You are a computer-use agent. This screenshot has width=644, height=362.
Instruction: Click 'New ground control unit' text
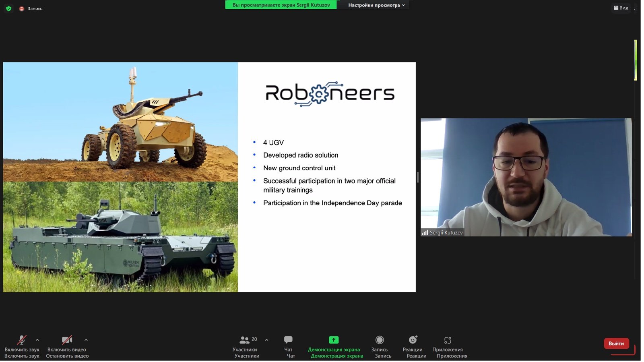(299, 168)
